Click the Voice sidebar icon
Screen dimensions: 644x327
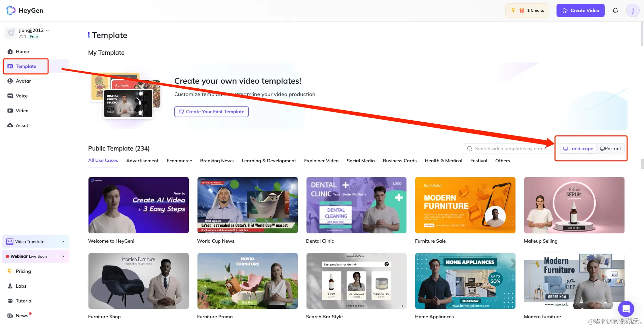(10, 96)
